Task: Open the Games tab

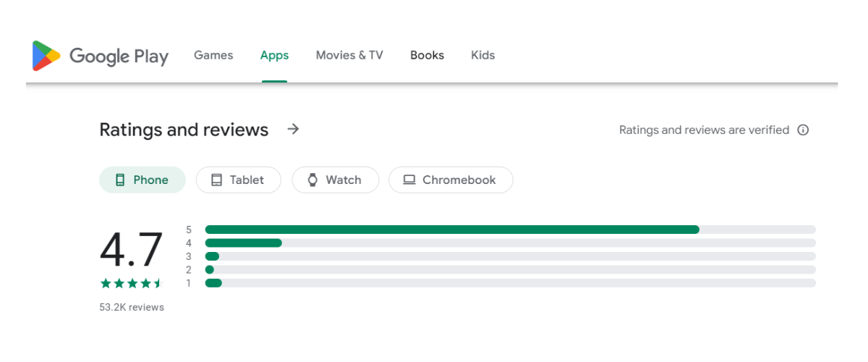Action: click(213, 55)
